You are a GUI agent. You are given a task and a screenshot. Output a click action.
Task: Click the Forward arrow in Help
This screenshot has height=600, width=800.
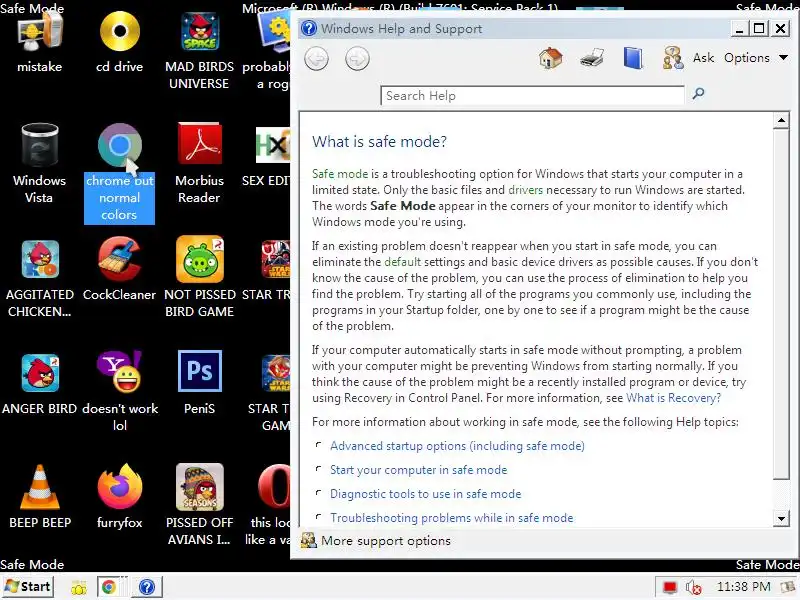point(357,59)
